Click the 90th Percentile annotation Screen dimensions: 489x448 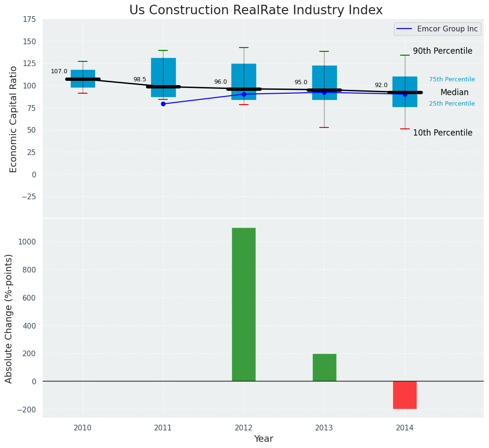click(x=442, y=51)
